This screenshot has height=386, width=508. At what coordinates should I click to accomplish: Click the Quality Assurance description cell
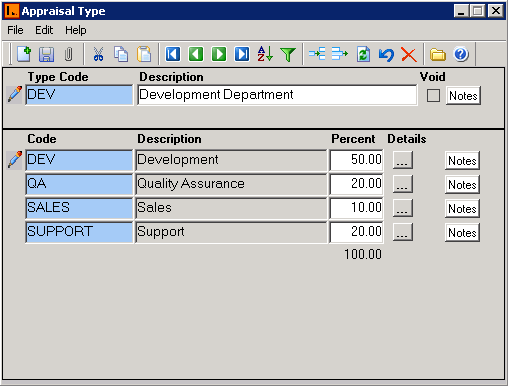pos(231,184)
